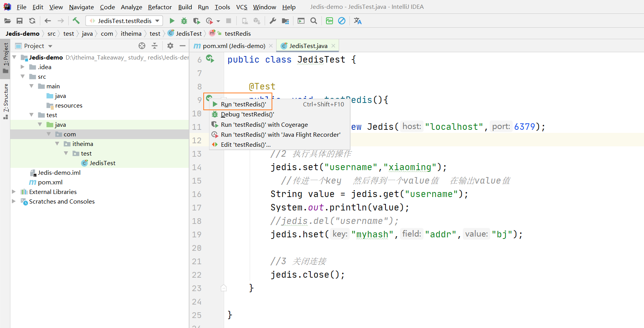This screenshot has width=644, height=328.
Task: Switch to the JedisTest.java tab
Action: click(308, 46)
